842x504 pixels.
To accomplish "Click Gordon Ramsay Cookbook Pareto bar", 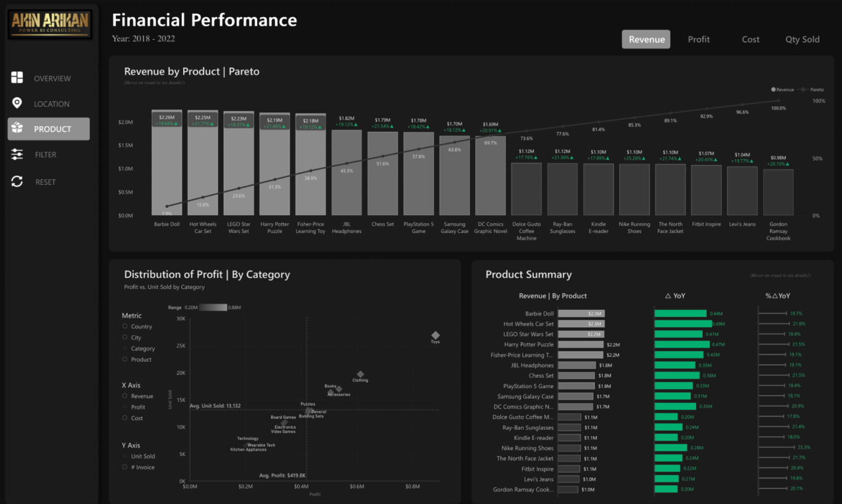I will pyautogui.click(x=778, y=192).
